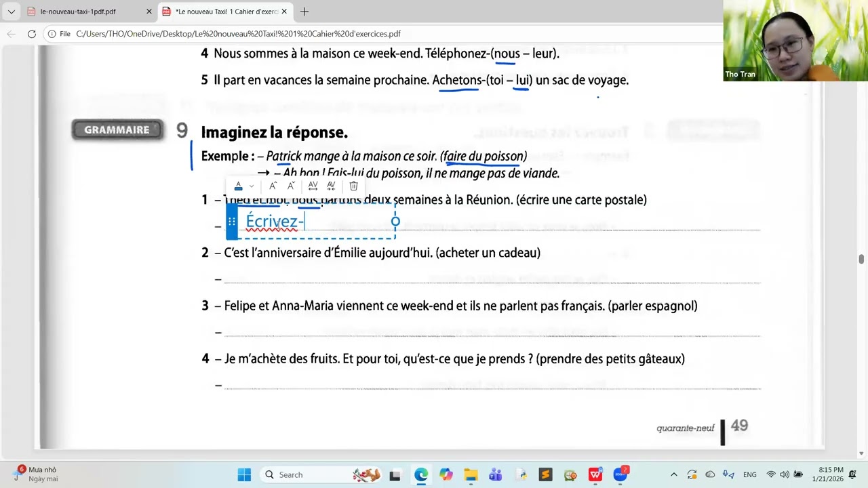Click the vertical scrollbar thumb
This screenshot has height=488, width=868.
coord(861,259)
